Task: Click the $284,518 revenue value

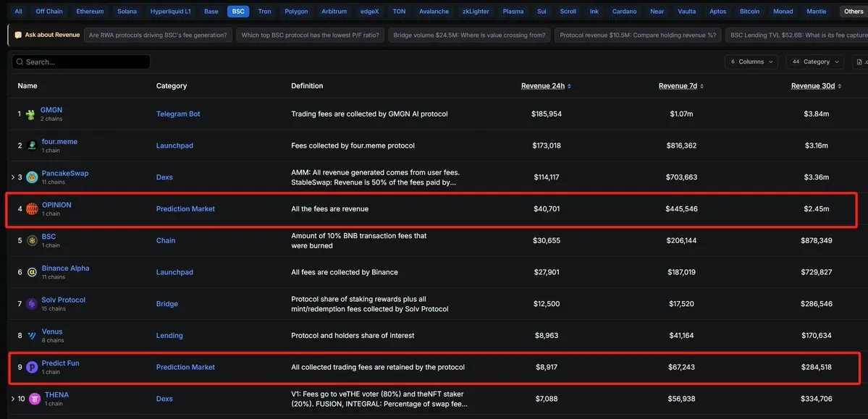Action: [x=816, y=367]
